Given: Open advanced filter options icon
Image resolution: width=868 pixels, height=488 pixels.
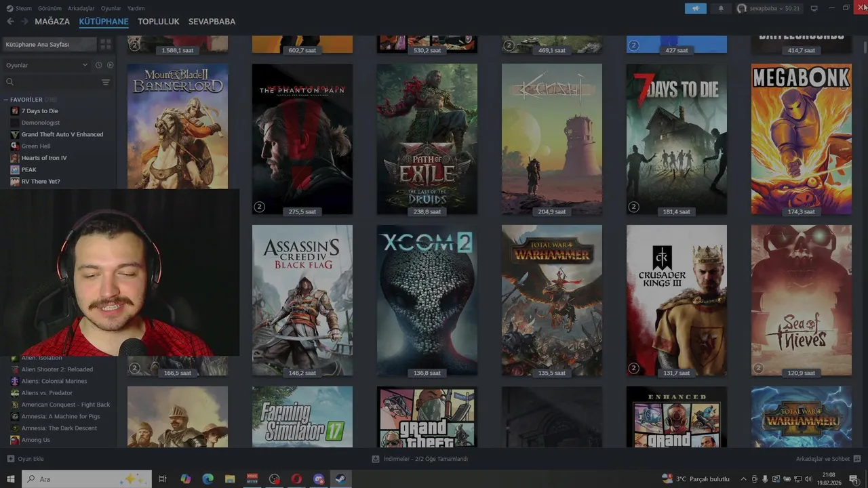Looking at the screenshot, I should click(106, 82).
